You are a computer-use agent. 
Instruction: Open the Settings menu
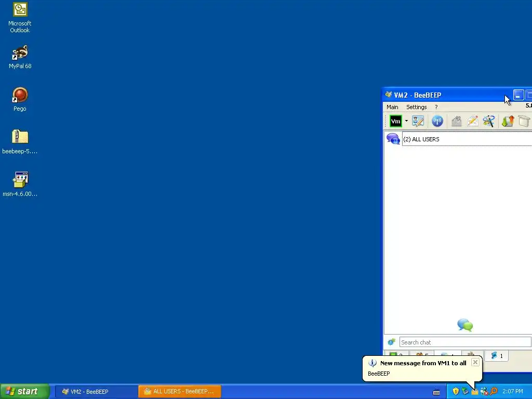coord(416,107)
